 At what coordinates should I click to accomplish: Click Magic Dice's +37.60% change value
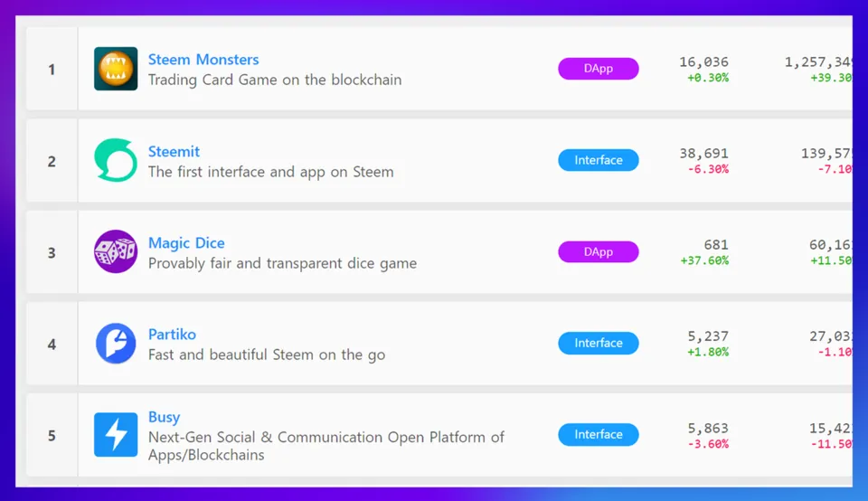tap(703, 261)
